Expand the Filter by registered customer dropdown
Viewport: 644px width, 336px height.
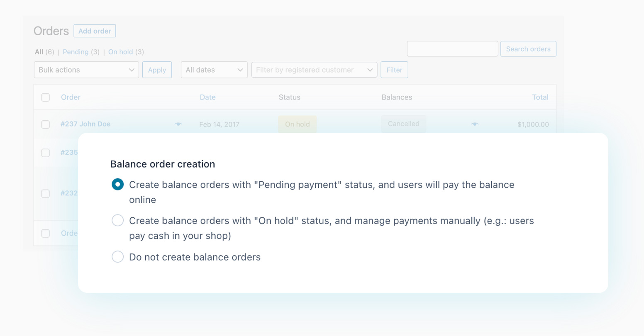314,70
